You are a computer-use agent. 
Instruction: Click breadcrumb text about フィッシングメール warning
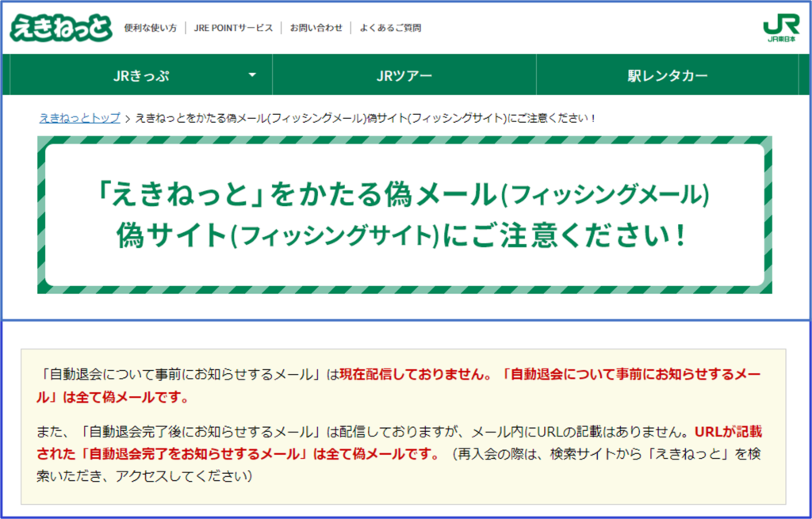(x=366, y=118)
